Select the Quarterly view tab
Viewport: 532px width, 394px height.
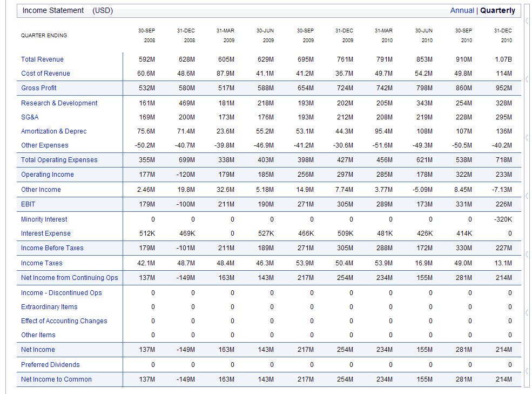(497, 10)
